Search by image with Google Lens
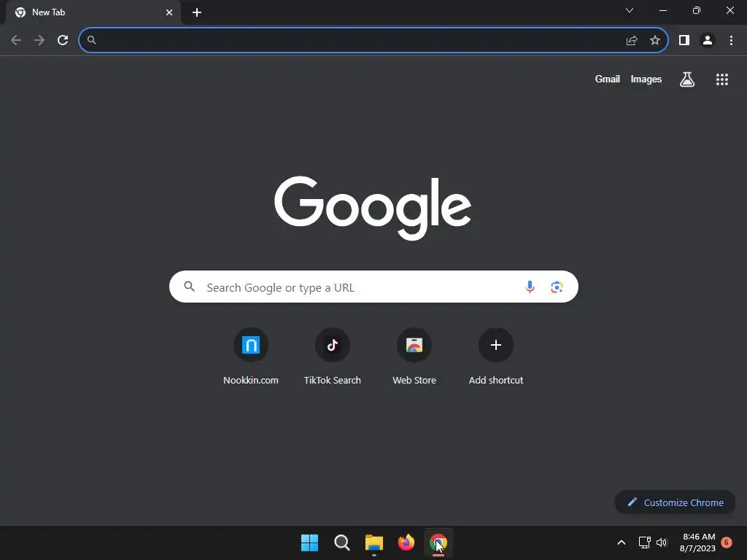747x560 pixels. tap(557, 287)
